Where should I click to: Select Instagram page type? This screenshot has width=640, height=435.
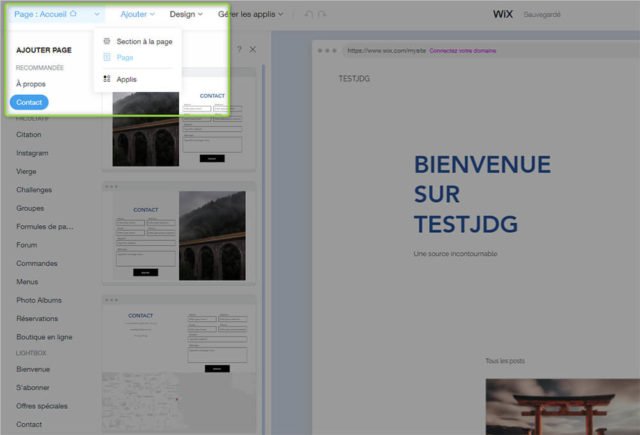pos(32,153)
